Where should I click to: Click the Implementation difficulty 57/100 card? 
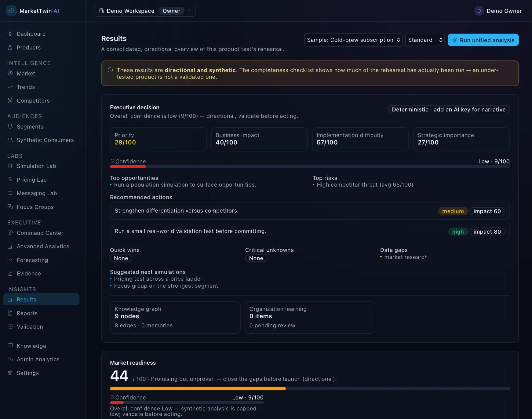(360, 139)
